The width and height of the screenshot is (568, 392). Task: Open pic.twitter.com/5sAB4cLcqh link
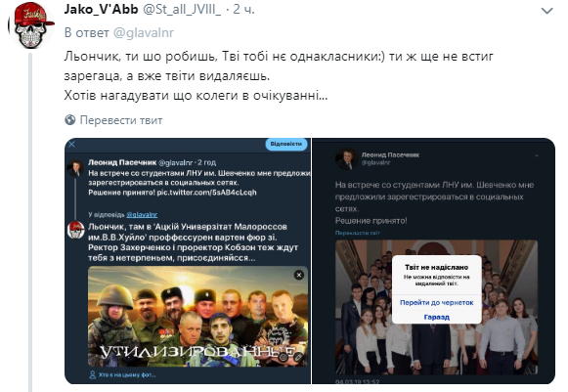pyautogui.click(x=206, y=193)
